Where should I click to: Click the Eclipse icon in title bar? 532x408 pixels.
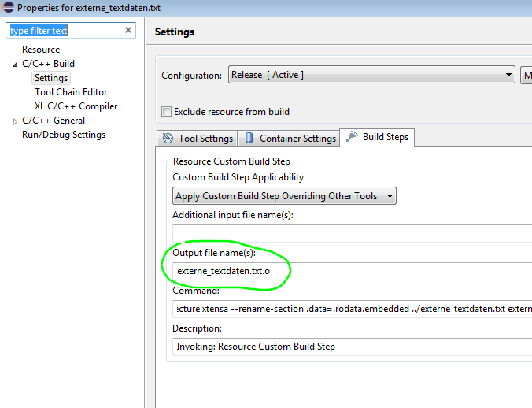[8, 7]
